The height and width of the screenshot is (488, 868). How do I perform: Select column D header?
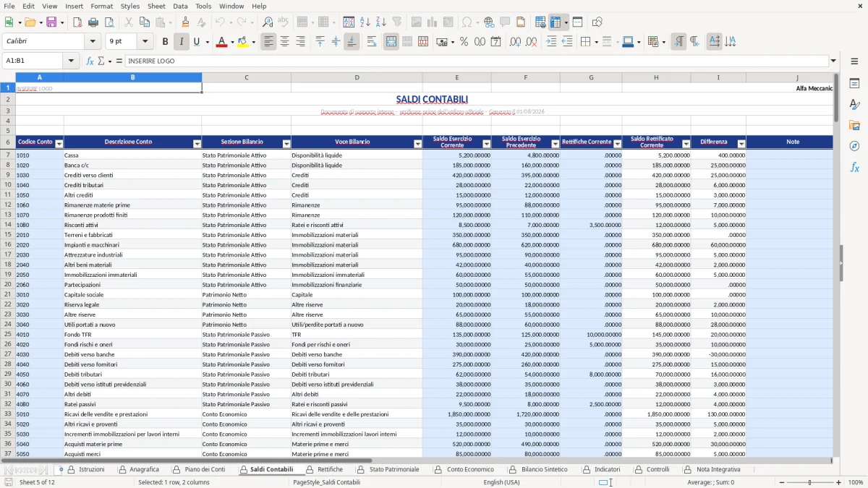pos(357,77)
